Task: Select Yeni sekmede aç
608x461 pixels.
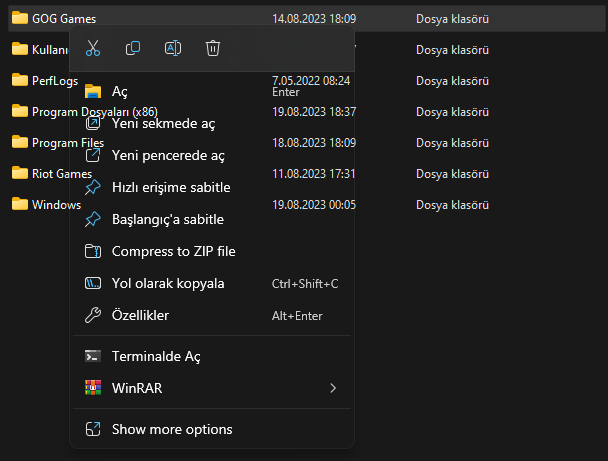Action: [x=163, y=124]
